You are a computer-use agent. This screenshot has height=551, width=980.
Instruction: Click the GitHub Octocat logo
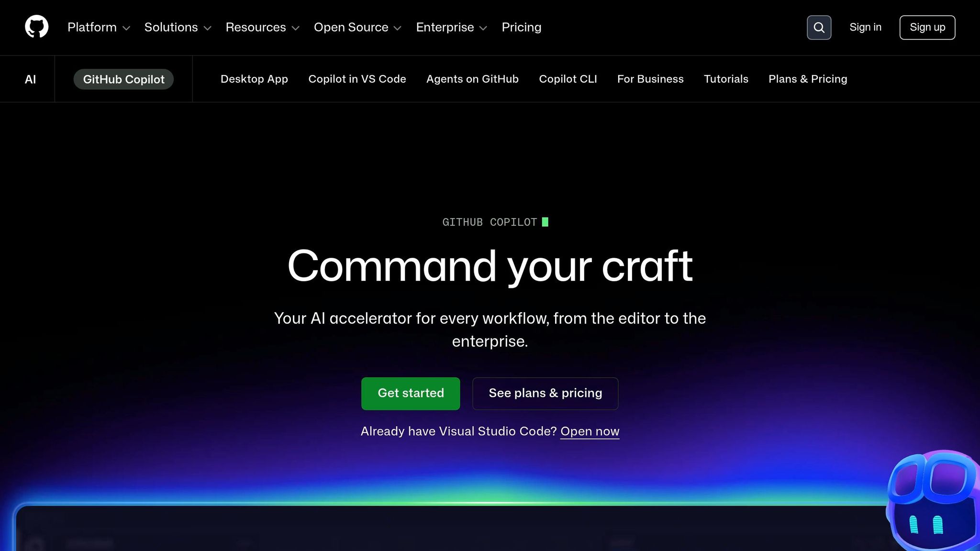click(x=37, y=27)
